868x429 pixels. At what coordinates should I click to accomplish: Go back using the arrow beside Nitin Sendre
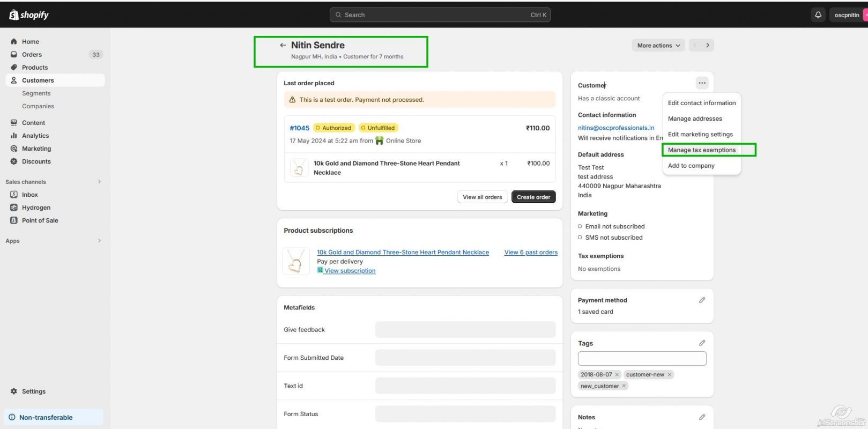tap(283, 46)
